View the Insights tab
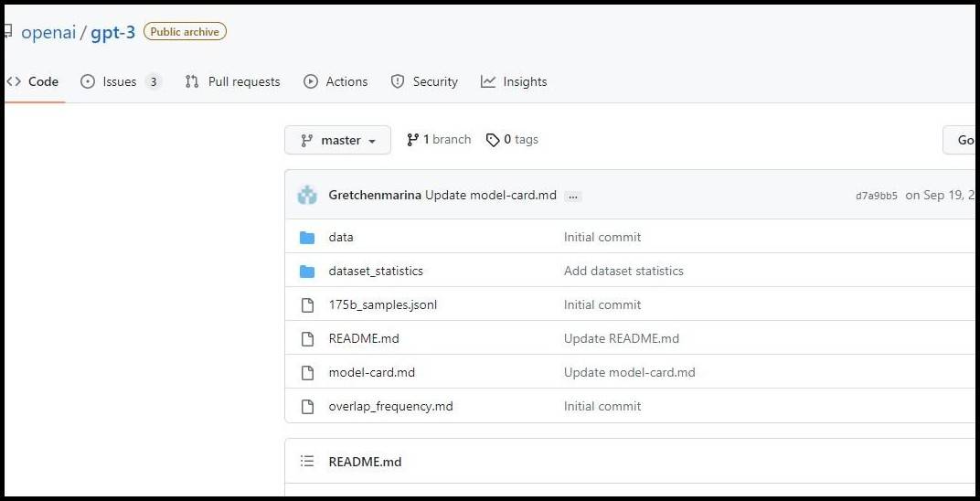The image size is (980, 501). (514, 82)
